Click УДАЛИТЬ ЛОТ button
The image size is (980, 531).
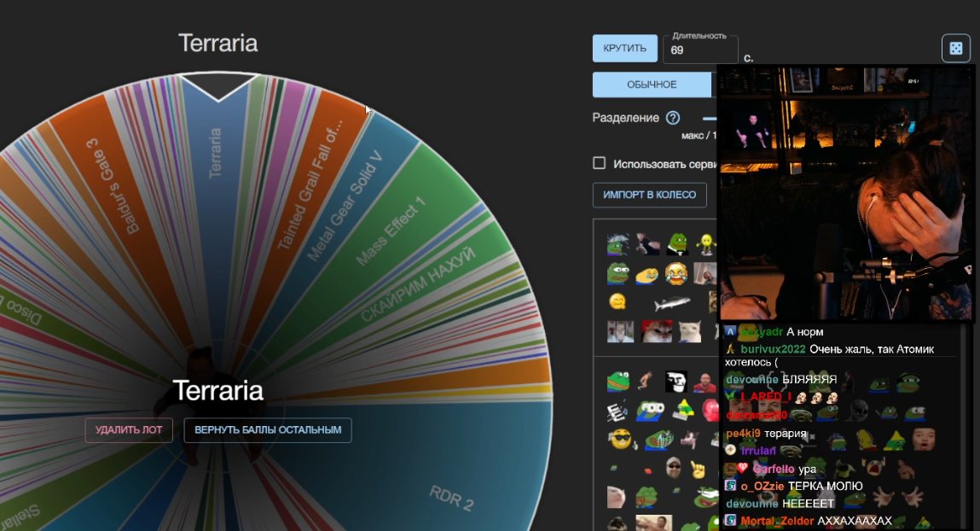pos(129,429)
